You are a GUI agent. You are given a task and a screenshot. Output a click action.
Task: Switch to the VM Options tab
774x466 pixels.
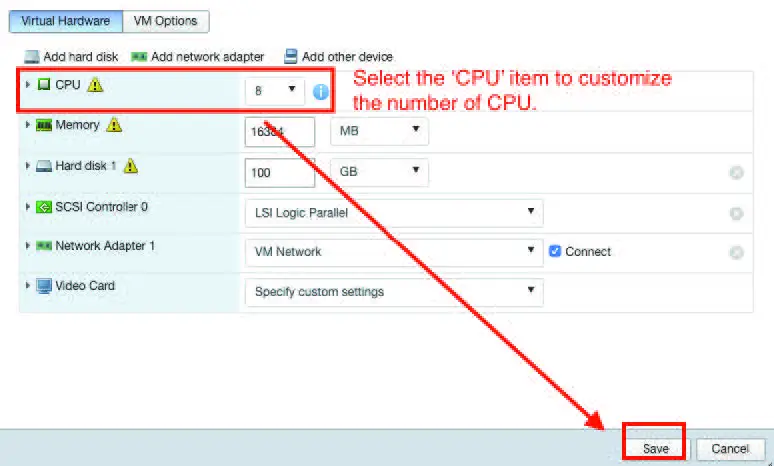[x=166, y=21]
